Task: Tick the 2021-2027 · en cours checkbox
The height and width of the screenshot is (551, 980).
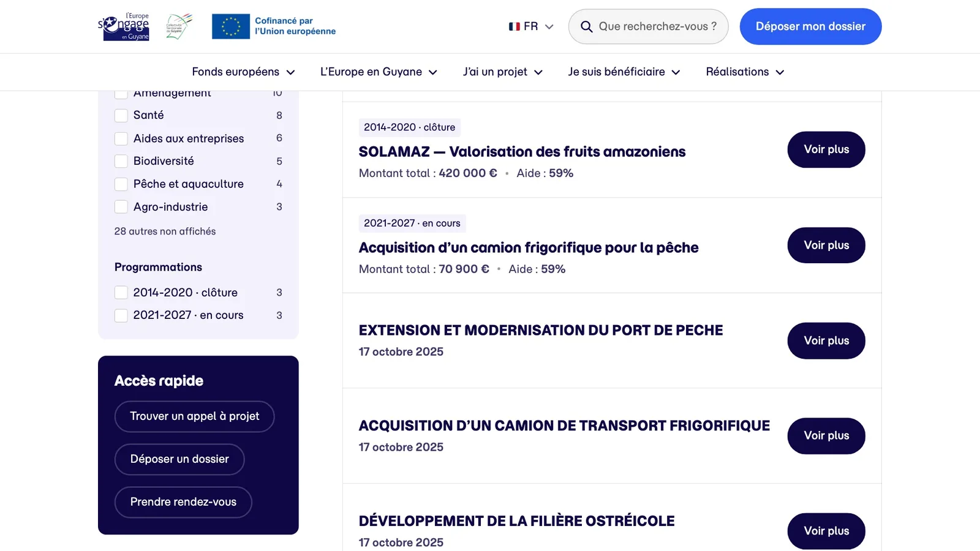Action: point(121,315)
